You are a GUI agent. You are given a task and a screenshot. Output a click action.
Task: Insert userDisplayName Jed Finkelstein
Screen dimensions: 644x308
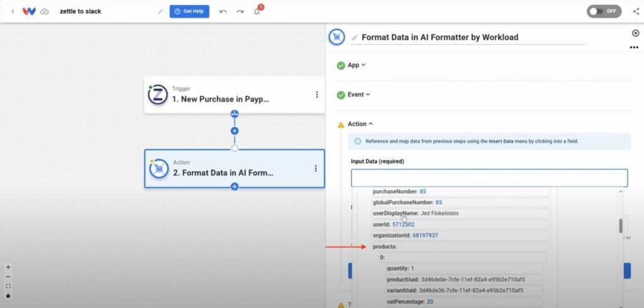pos(460,214)
